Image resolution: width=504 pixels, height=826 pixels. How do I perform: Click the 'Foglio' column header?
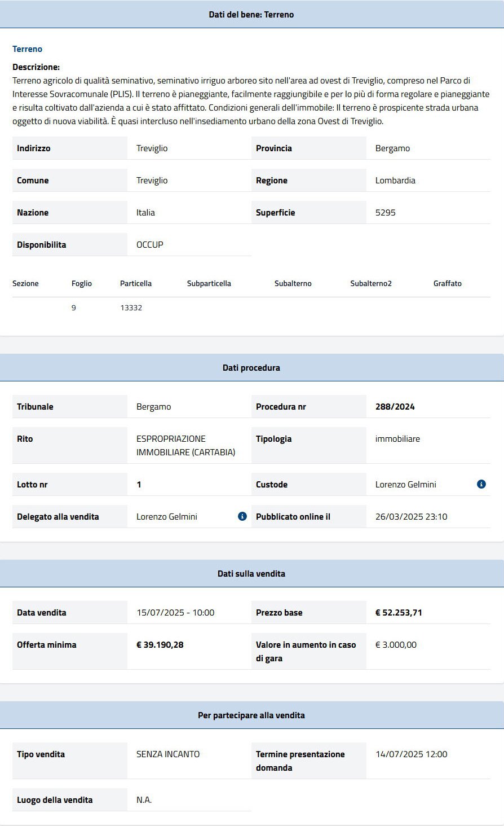tap(82, 284)
